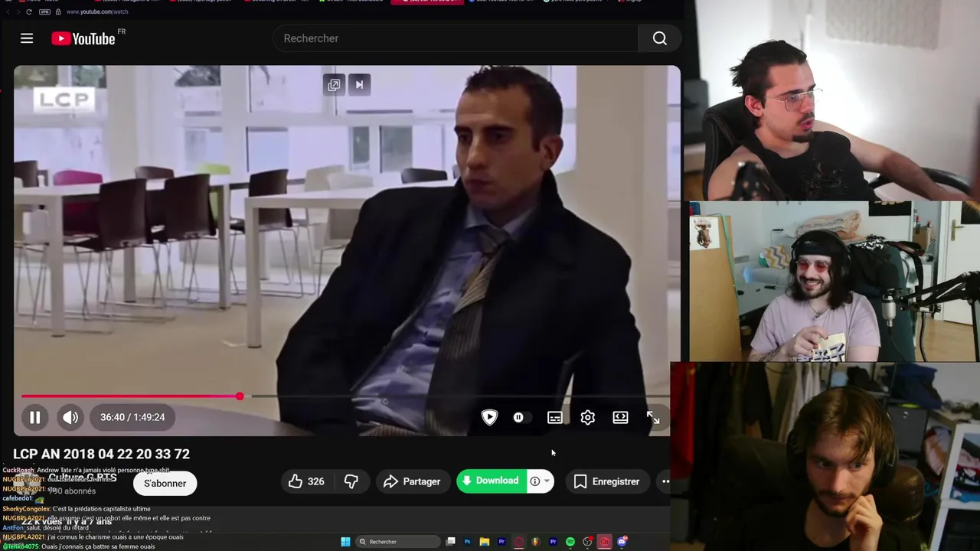Viewport: 980px width, 551px height.
Task: Open FL Studio from the taskbar
Action: pyautogui.click(x=535, y=542)
